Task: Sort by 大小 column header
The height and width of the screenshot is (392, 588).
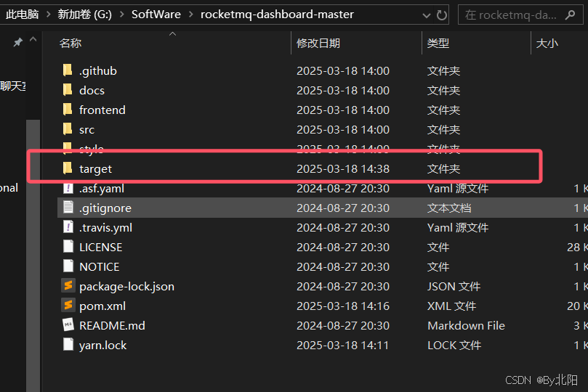Action: coord(547,44)
